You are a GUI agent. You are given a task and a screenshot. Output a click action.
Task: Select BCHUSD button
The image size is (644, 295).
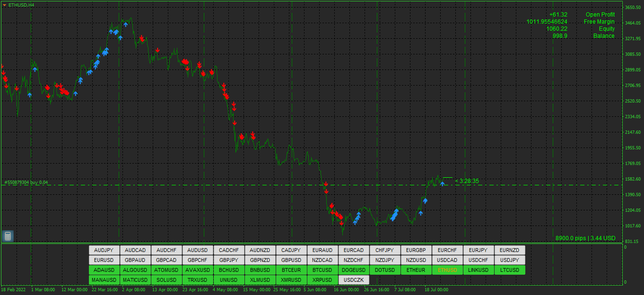pos(228,270)
